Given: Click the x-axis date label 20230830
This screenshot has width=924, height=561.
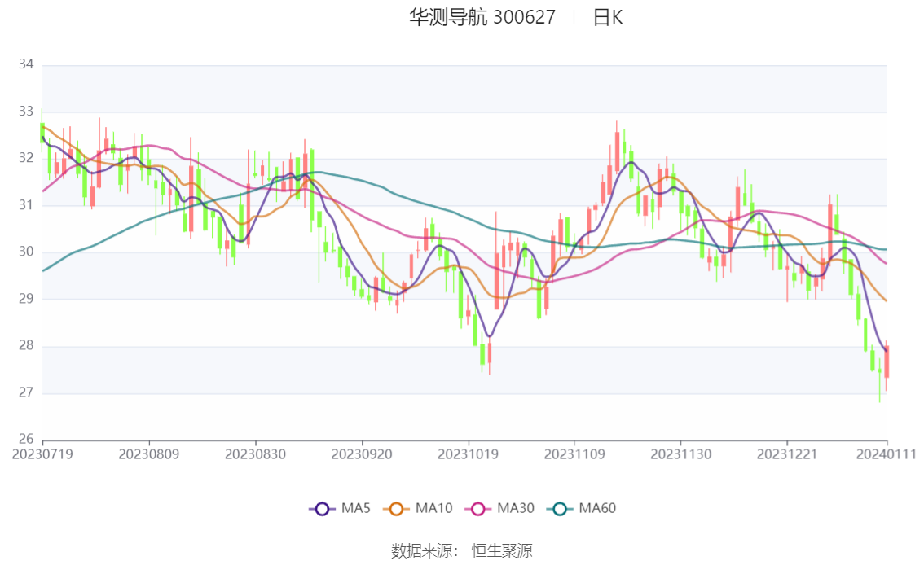Looking at the screenshot, I should click(255, 454).
